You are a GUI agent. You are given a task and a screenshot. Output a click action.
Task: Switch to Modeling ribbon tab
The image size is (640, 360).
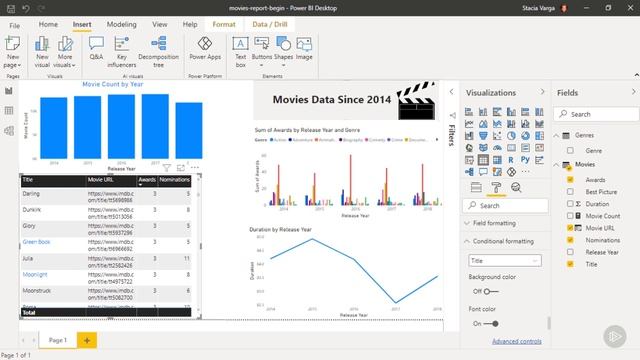[122, 24]
